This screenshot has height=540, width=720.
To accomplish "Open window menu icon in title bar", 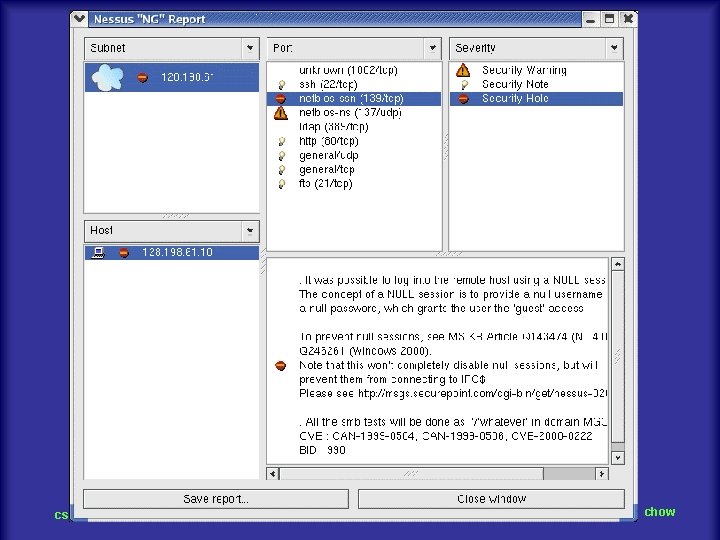I will [x=79, y=19].
